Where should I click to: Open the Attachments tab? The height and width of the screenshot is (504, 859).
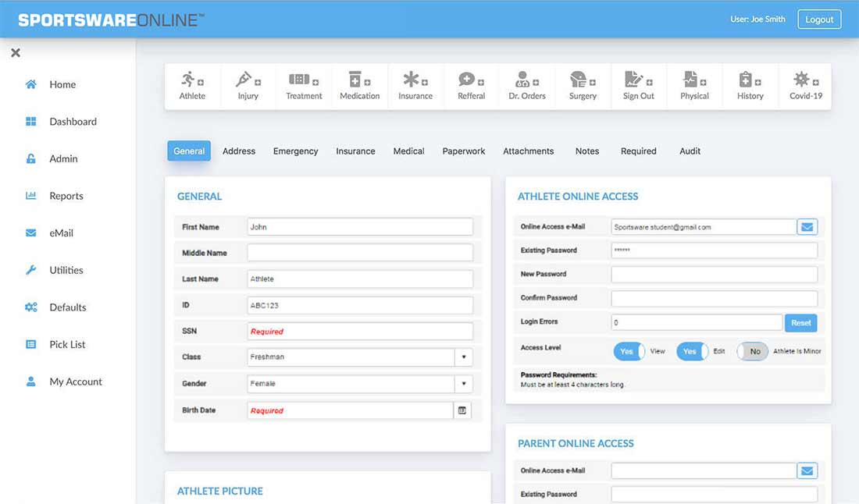(528, 151)
